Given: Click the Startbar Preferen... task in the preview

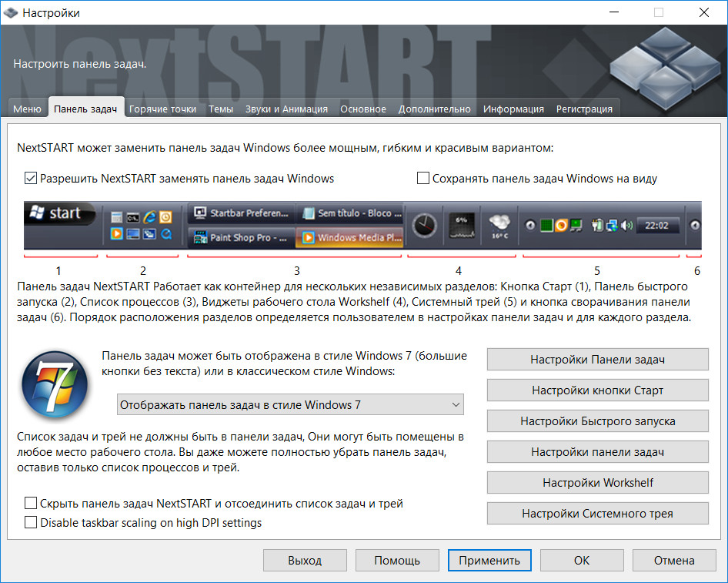Looking at the screenshot, I should click(242, 213).
